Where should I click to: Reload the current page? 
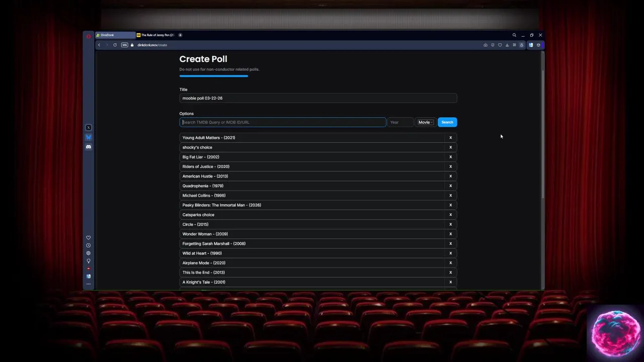point(115,45)
